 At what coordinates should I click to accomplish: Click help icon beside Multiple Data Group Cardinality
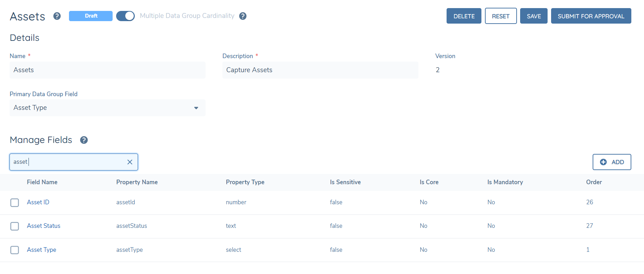coord(243,16)
